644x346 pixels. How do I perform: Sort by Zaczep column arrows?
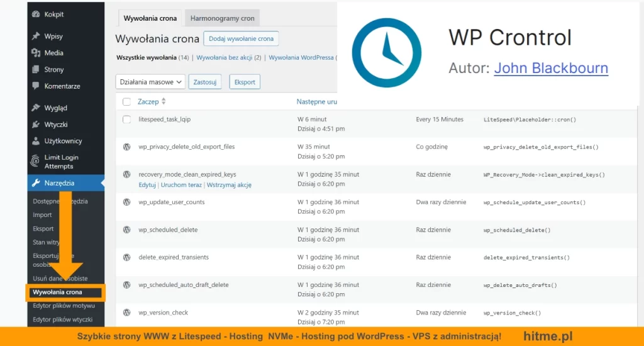point(164,101)
